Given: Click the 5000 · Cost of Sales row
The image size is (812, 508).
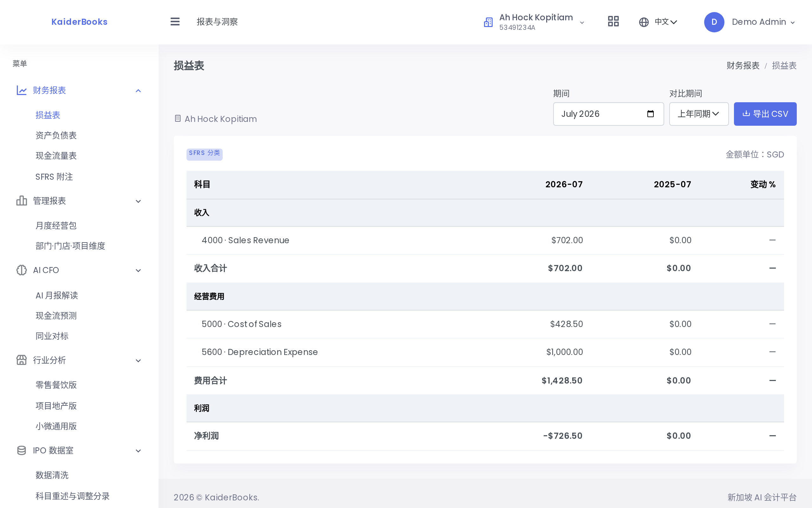Looking at the screenshot, I should pos(485,324).
